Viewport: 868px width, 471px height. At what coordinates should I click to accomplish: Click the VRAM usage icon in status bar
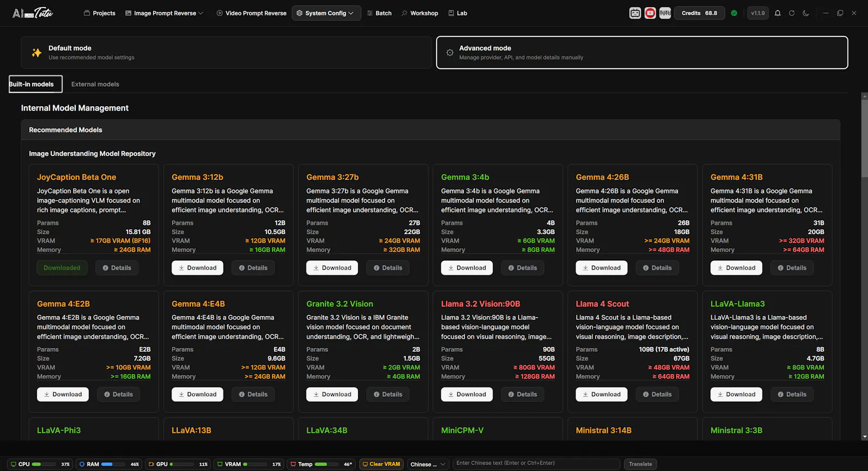220,464
